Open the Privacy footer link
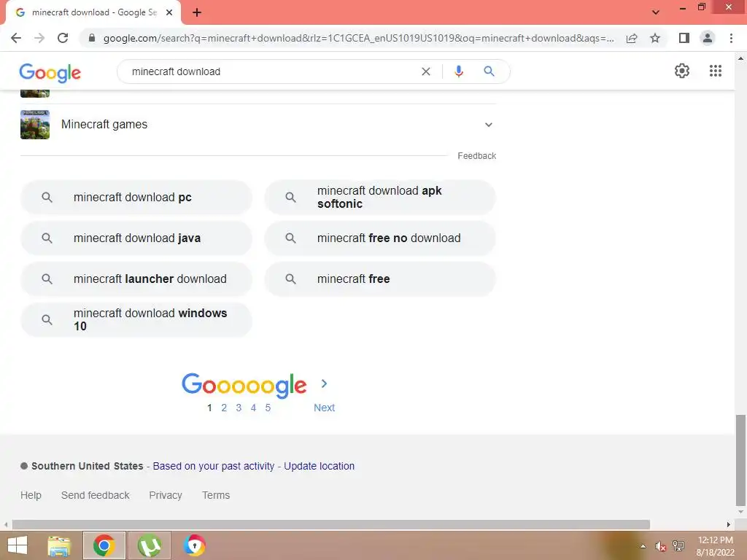747x560 pixels. (166, 495)
